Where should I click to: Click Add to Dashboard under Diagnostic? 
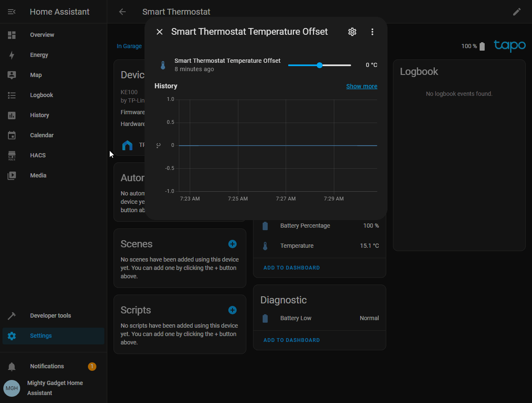coord(292,340)
